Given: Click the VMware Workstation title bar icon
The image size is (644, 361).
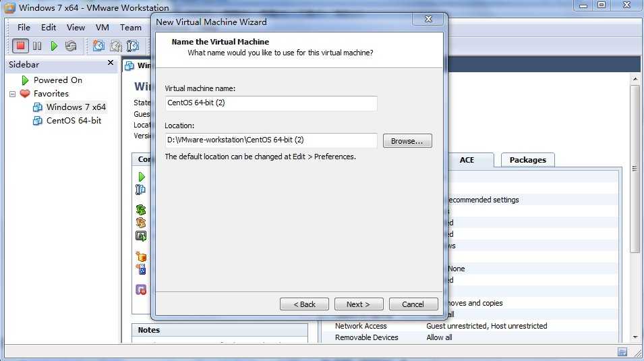Looking at the screenshot, I should click(9, 7).
